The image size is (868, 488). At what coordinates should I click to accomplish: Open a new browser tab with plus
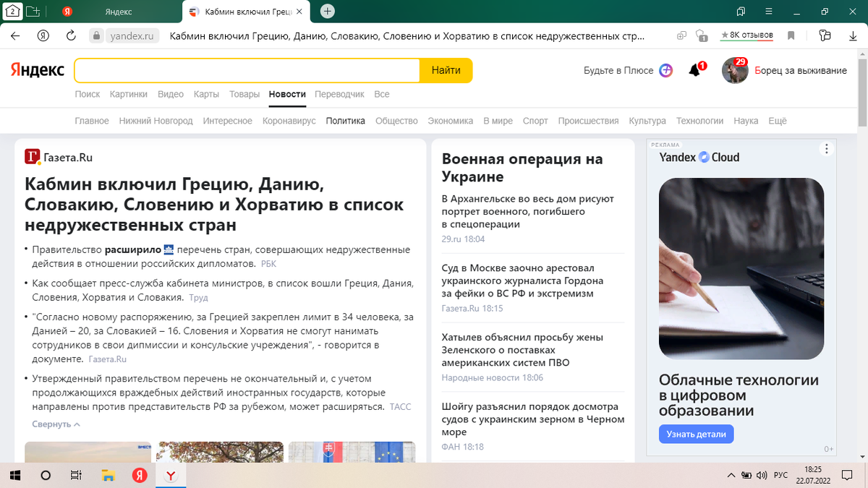tap(328, 11)
